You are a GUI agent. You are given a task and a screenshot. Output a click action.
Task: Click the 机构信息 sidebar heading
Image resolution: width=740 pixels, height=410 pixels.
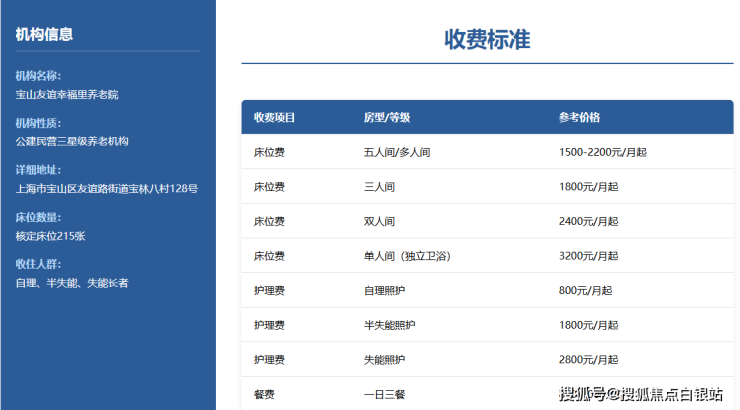click(x=44, y=34)
